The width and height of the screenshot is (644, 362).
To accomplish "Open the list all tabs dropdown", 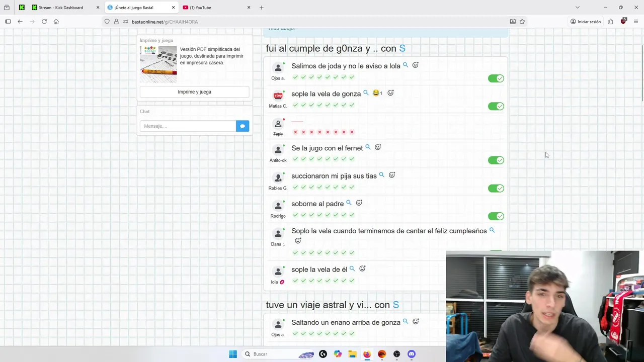I will [578, 8].
